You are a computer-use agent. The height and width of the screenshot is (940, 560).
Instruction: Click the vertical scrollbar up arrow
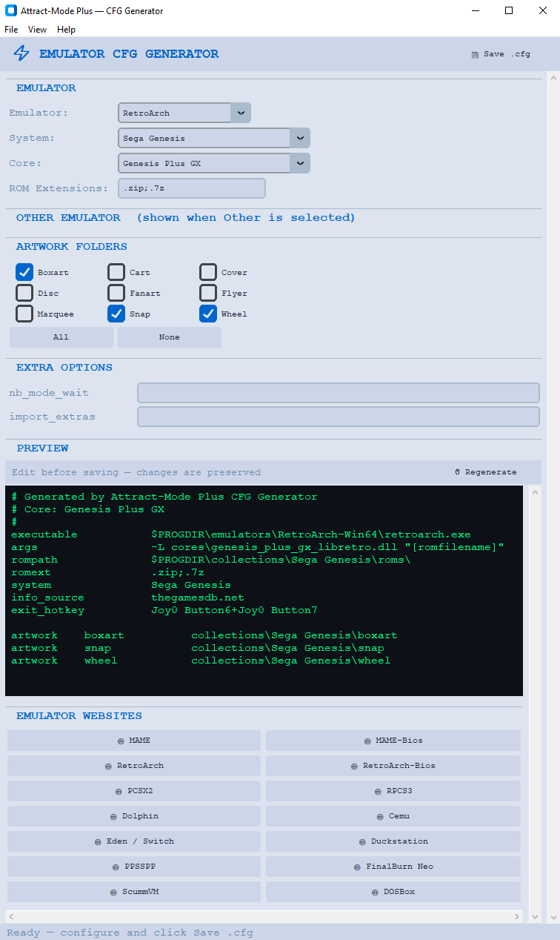click(553, 78)
